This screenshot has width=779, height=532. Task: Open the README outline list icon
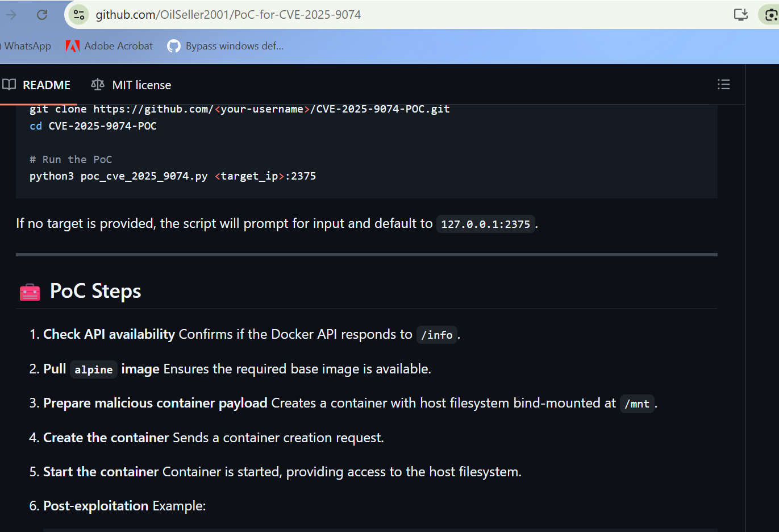click(x=723, y=85)
